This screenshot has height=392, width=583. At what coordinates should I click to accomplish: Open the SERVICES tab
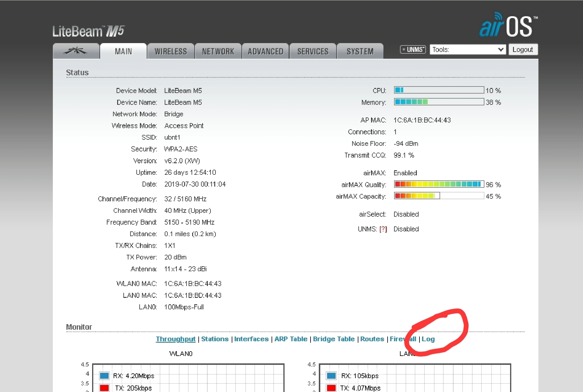pos(313,51)
